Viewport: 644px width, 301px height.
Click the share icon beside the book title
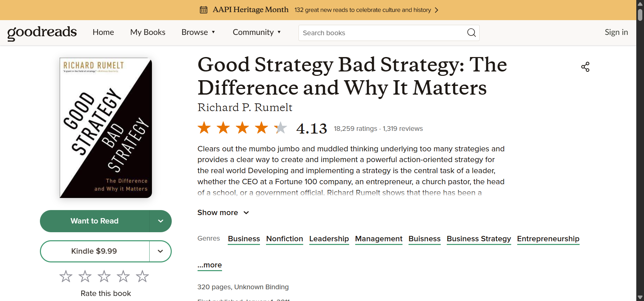click(x=585, y=67)
